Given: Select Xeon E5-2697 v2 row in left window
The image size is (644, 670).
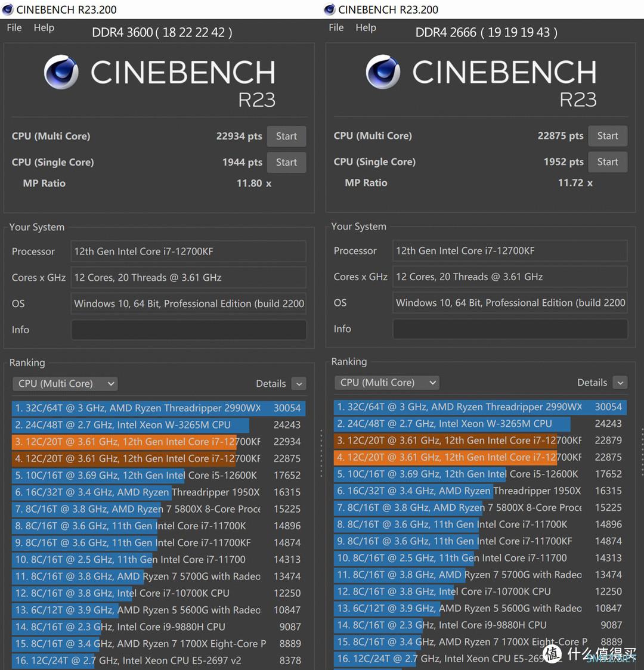Looking at the screenshot, I should click(159, 660).
